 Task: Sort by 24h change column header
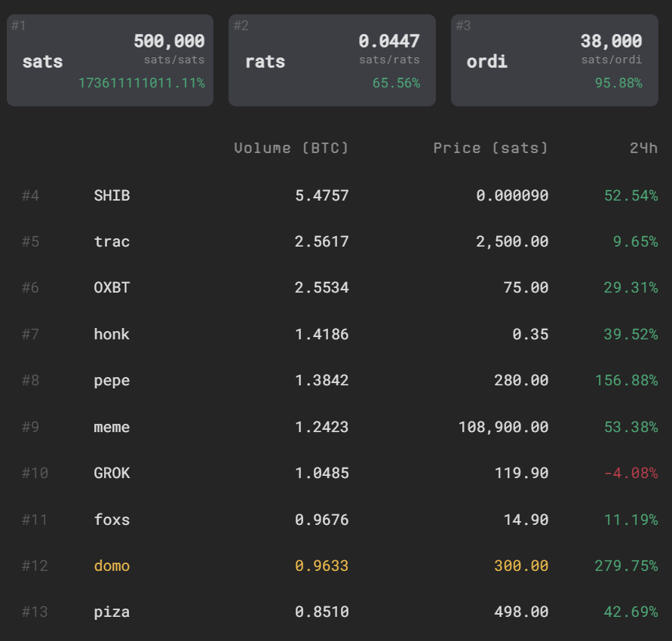(x=643, y=149)
